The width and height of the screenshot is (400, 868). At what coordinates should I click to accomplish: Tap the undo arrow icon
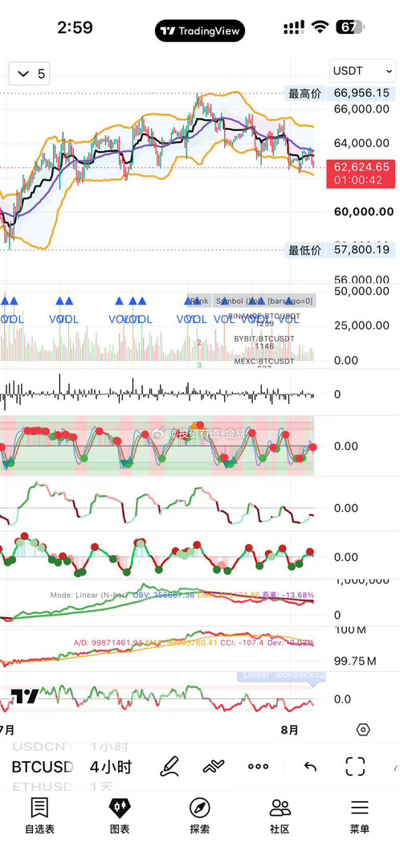pyautogui.click(x=310, y=767)
